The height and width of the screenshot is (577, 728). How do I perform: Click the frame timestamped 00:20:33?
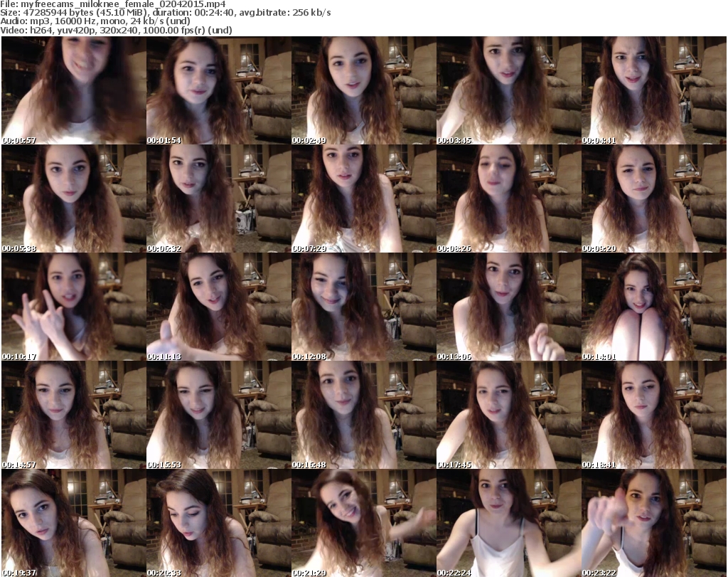219,523
